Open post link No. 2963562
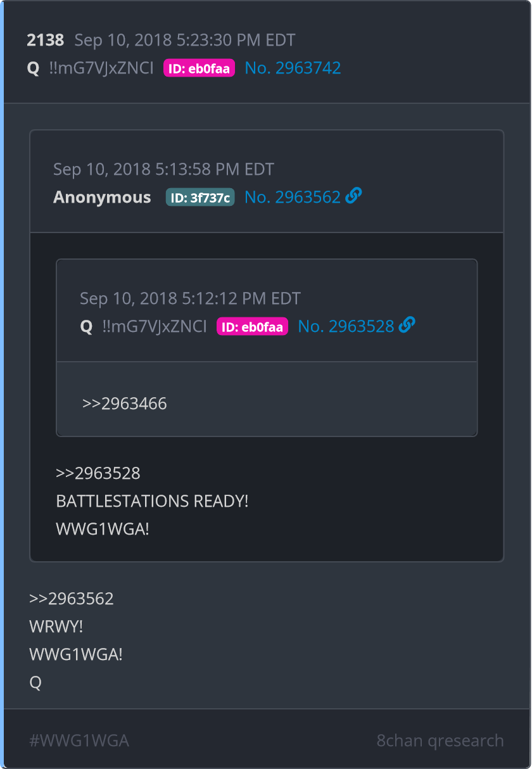 coord(293,197)
